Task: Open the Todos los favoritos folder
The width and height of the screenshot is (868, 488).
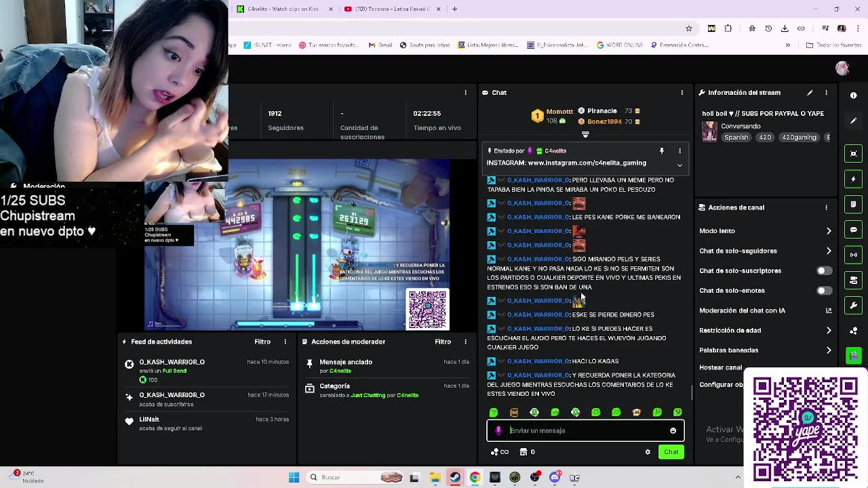Action: (833, 45)
